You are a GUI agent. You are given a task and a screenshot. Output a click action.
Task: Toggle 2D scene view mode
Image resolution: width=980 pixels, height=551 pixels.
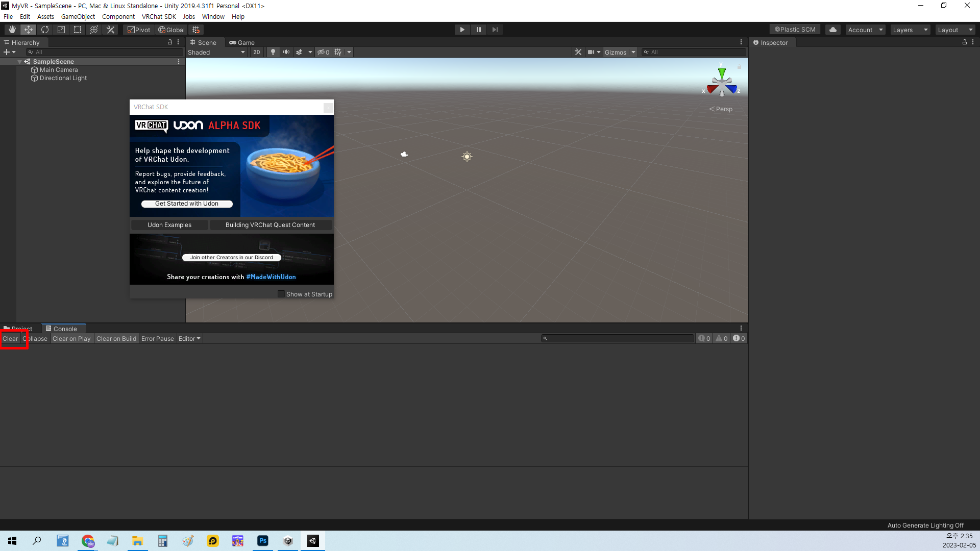click(256, 52)
